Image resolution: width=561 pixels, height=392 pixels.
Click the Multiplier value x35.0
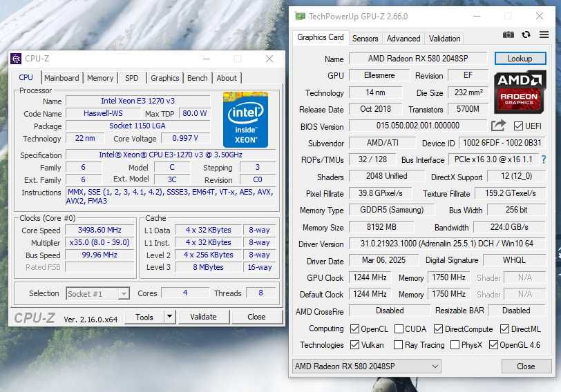(x=99, y=242)
